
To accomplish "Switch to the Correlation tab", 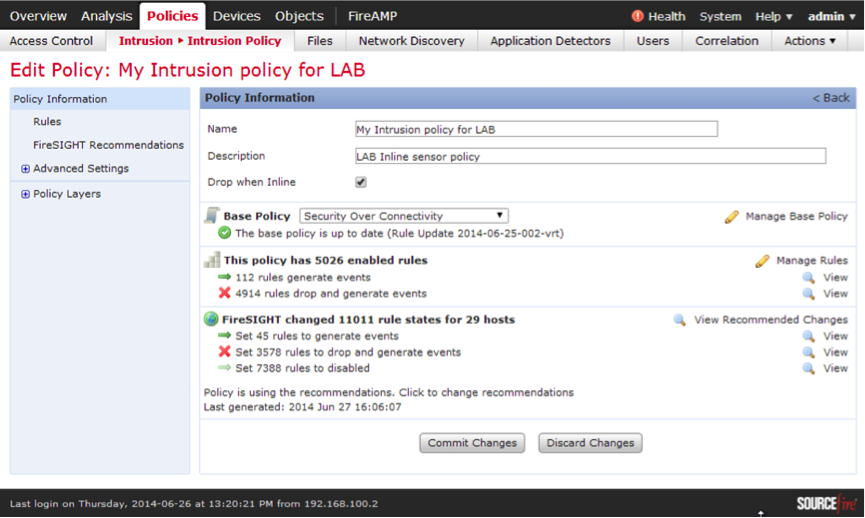I will coord(727,41).
